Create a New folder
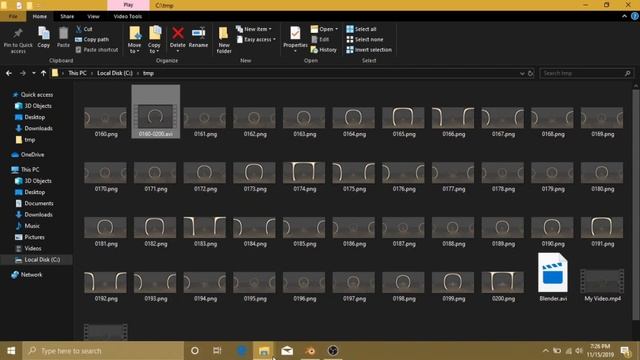Screen dimensions: 640x360 pos(224,40)
